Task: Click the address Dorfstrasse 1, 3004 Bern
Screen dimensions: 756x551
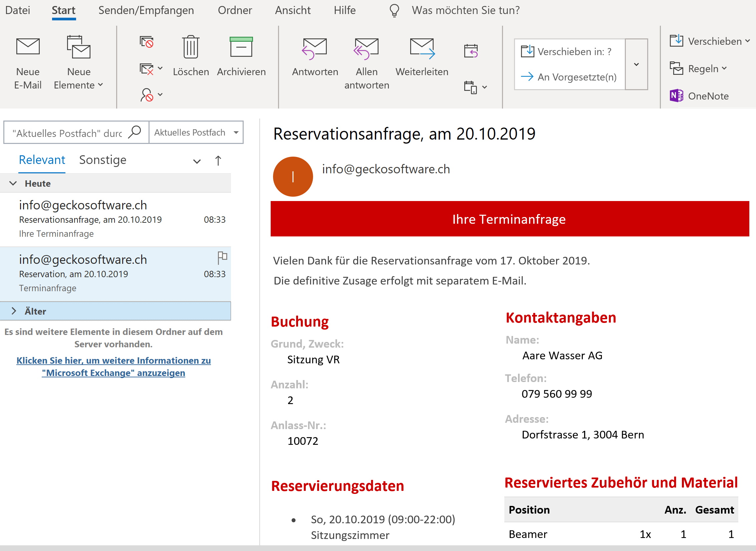Action: coord(583,435)
